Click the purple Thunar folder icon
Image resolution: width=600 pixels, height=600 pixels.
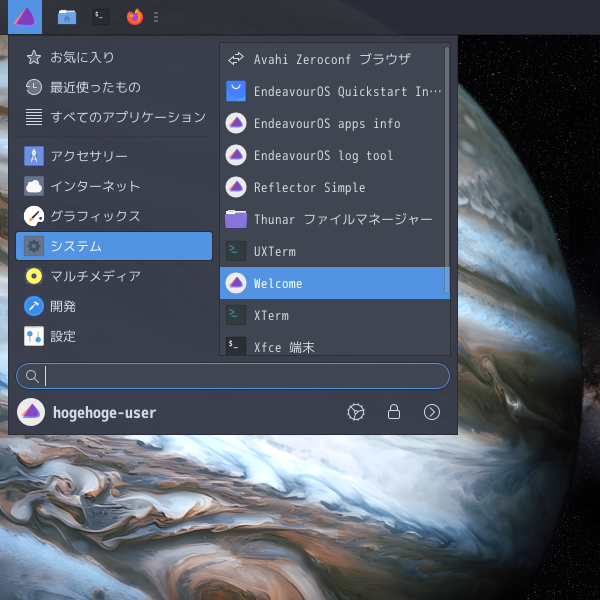pos(236,219)
